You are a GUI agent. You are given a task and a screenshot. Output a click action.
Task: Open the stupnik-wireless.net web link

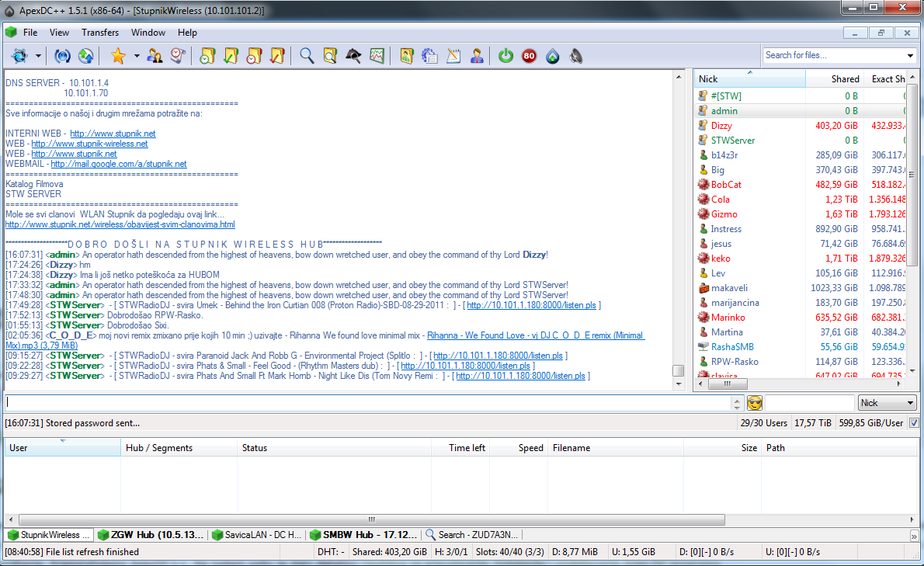point(89,144)
